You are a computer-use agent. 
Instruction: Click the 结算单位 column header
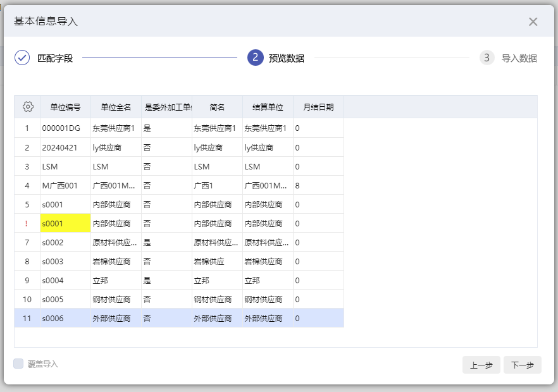click(268, 107)
